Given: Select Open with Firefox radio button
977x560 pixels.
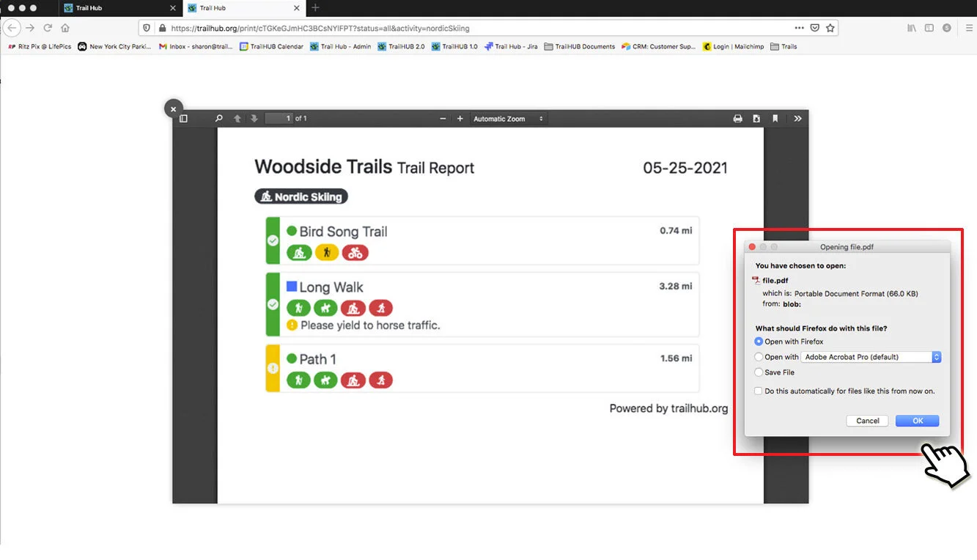Looking at the screenshot, I should click(759, 342).
